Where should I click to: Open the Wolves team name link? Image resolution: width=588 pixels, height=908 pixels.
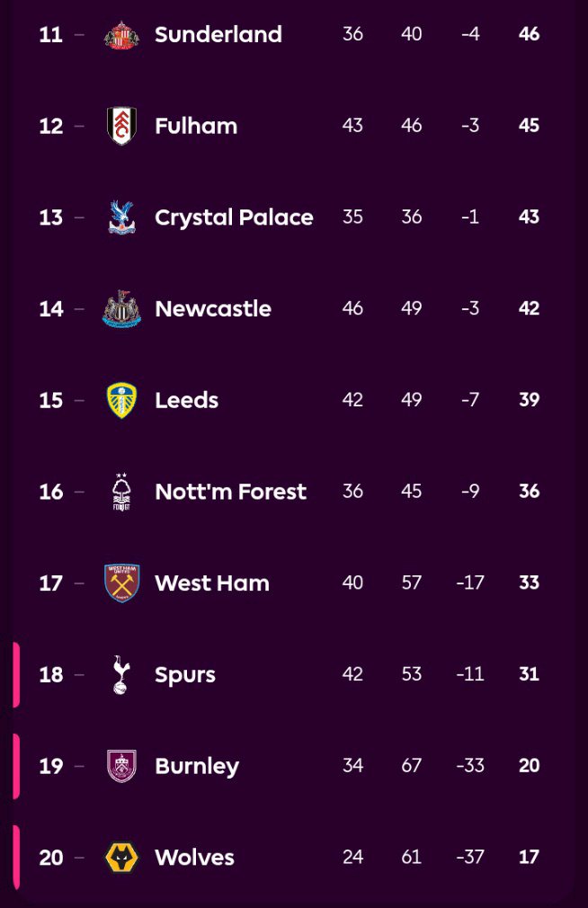click(194, 858)
